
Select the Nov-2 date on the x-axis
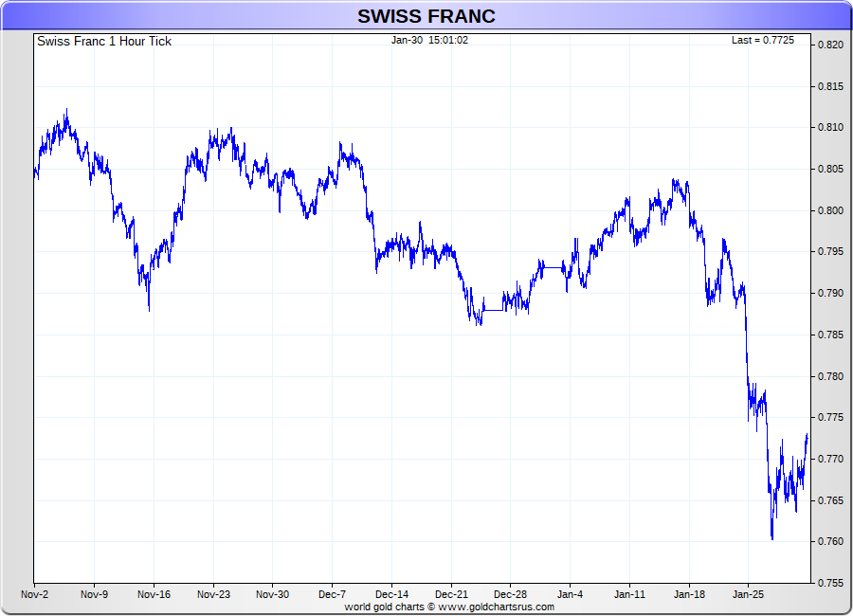tap(34, 595)
